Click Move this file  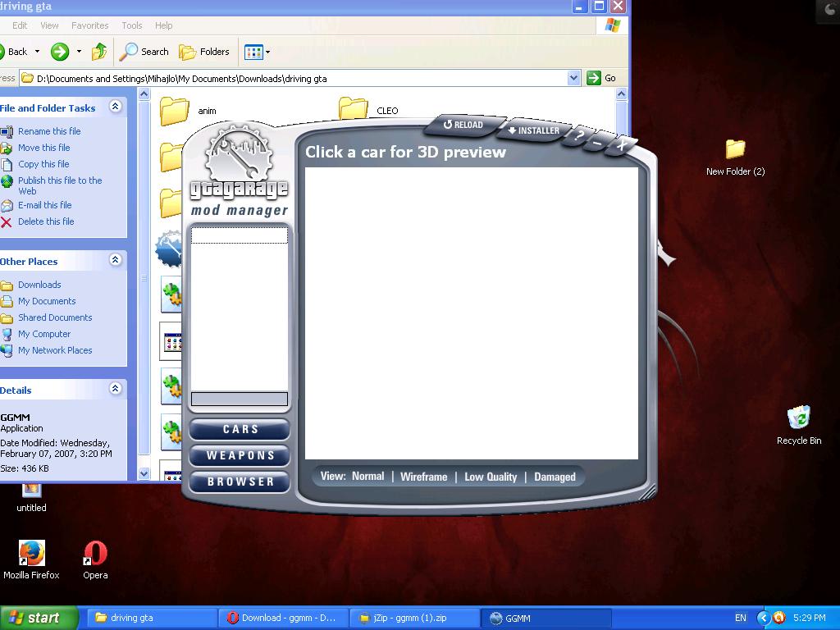44,148
